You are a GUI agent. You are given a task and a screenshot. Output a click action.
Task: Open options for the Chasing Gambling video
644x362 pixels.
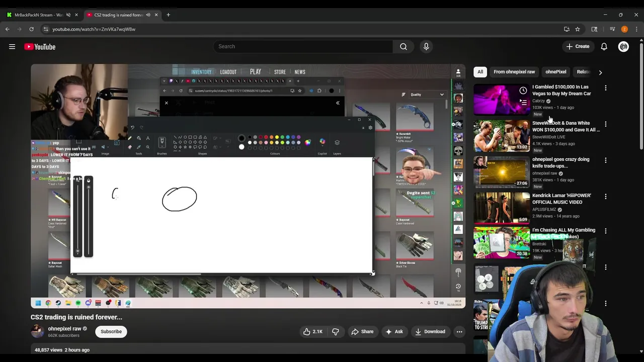click(x=606, y=231)
